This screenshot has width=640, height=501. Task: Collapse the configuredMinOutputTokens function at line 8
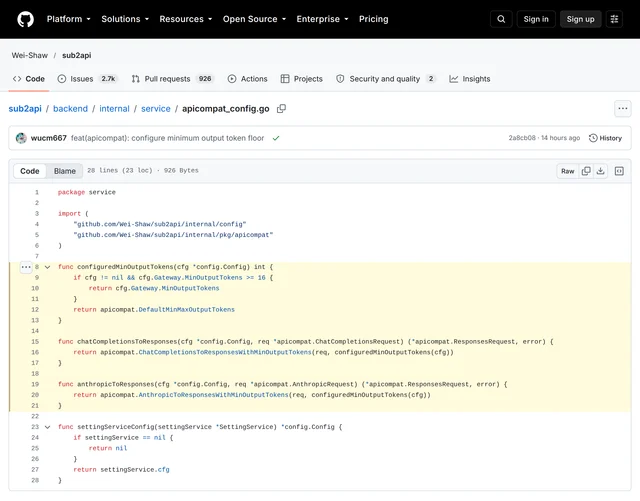point(47,267)
